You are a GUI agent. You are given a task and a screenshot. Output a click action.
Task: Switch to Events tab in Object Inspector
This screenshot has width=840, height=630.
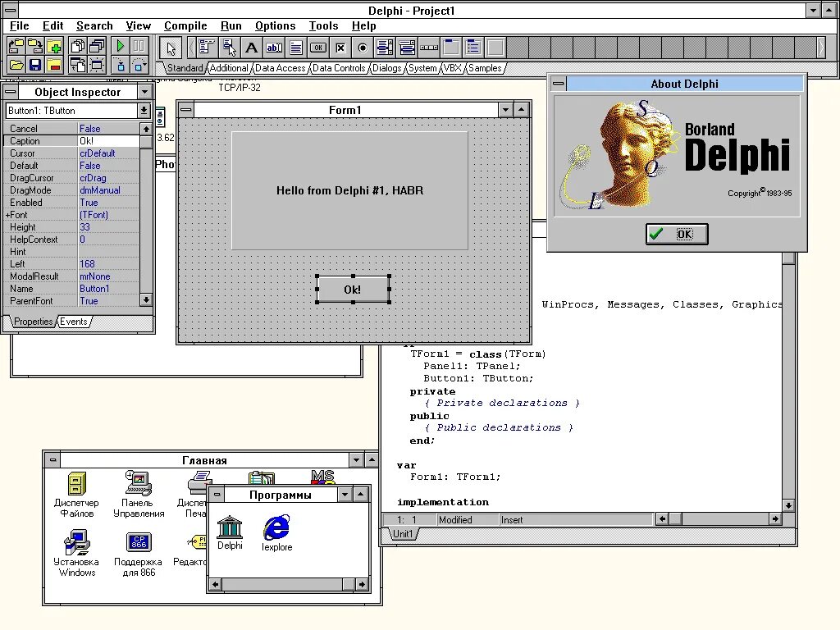tap(73, 322)
